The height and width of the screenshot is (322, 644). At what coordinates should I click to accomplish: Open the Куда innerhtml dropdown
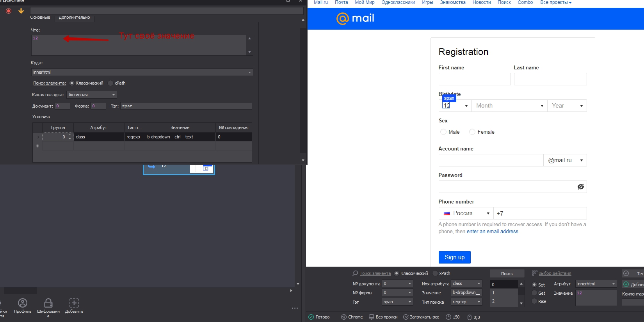(x=142, y=72)
